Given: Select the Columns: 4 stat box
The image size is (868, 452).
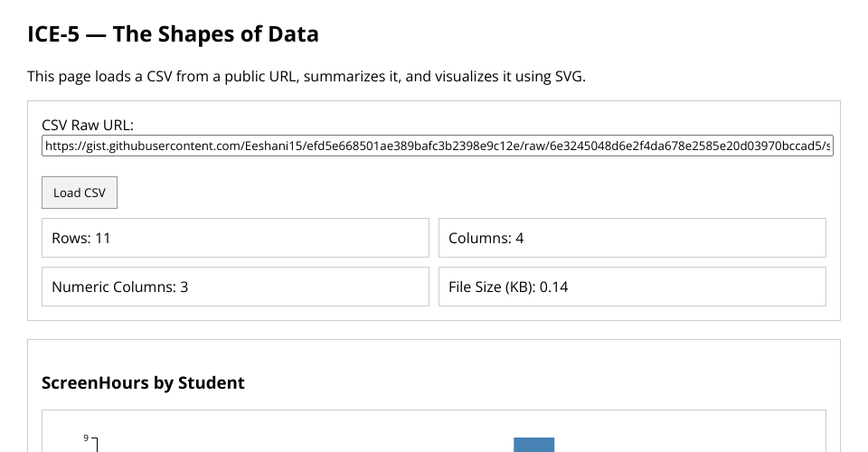Looking at the screenshot, I should [632, 238].
